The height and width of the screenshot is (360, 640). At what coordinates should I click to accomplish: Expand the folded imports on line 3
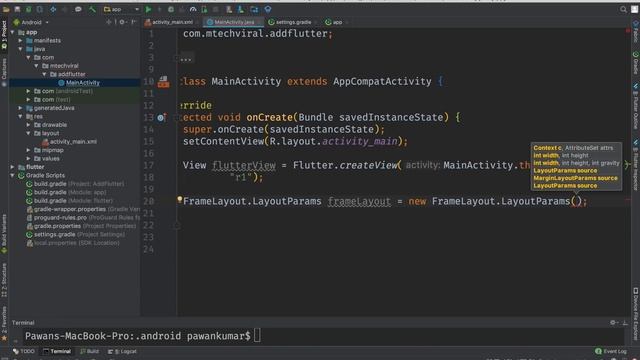pos(186,59)
